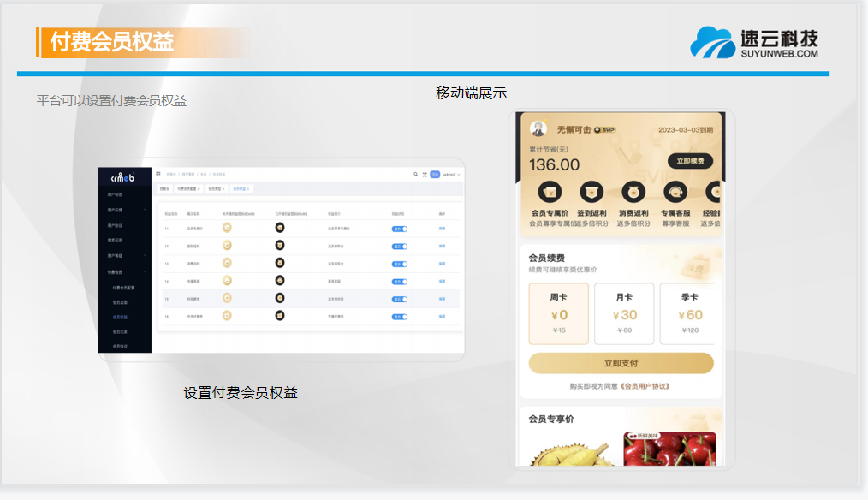The image size is (868, 500).
Task: Click the fullscreen icon in admin header
Action: click(425, 175)
